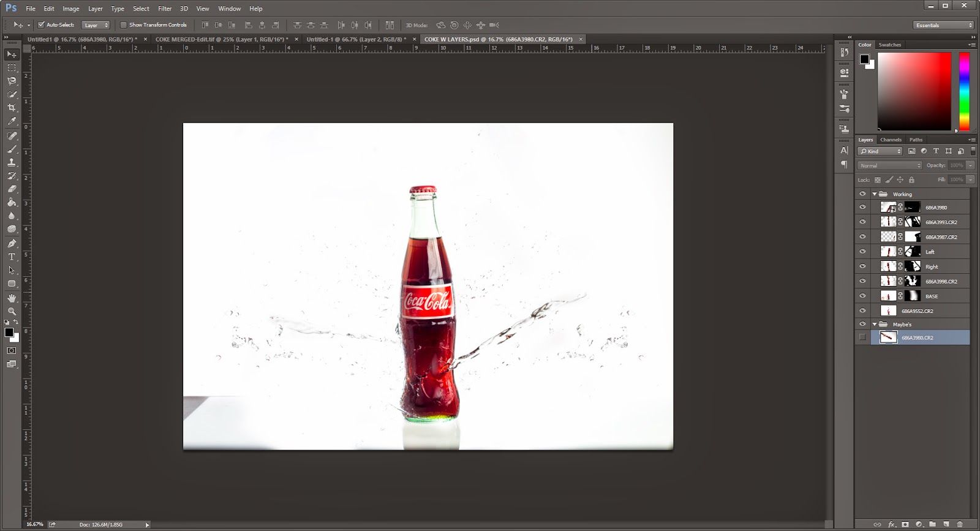Open the layer style fx menu
This screenshot has height=531, width=980.
892,524
